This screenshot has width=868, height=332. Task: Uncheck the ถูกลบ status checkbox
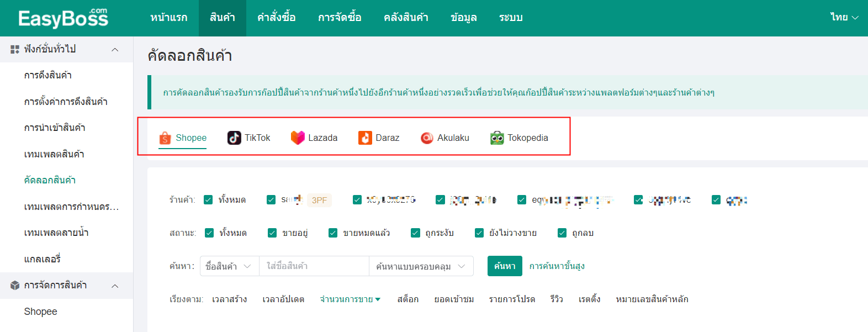coord(562,233)
